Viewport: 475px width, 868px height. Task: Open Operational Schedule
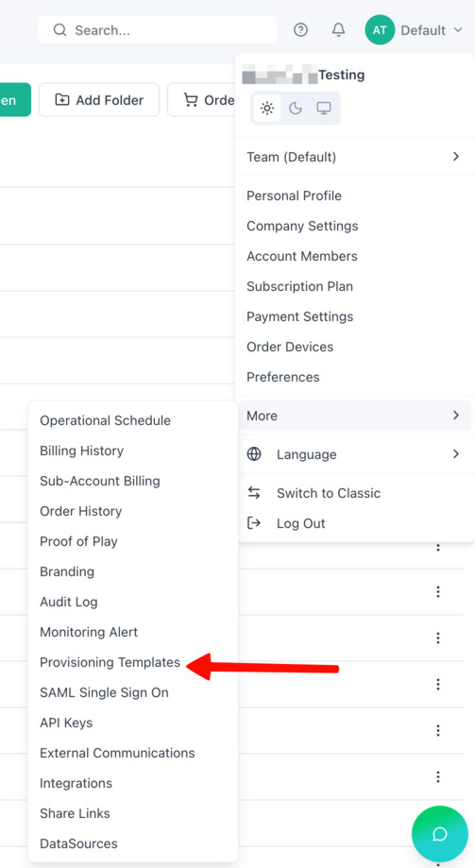coord(105,420)
